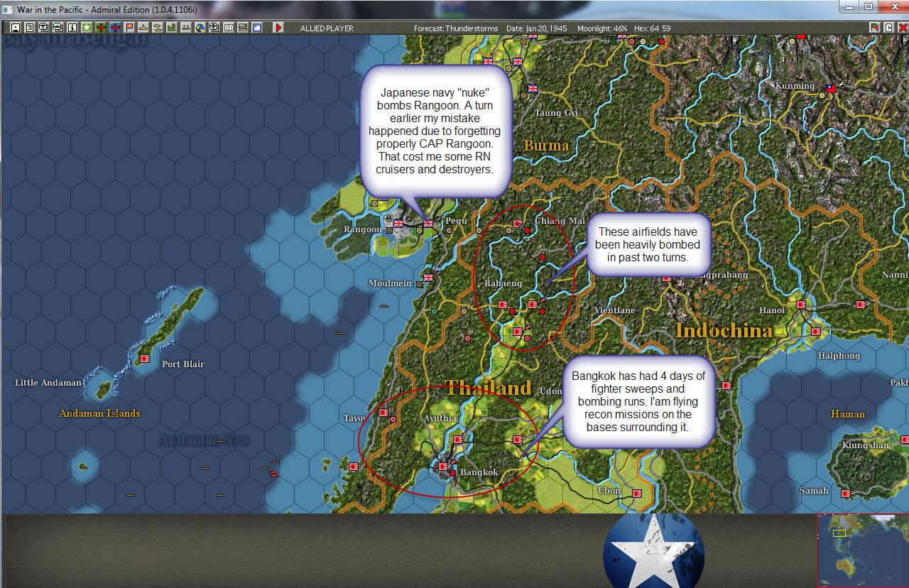This screenshot has height=588, width=909.
Task: Select the Japanese flag base at Port Blair
Action: [145, 358]
